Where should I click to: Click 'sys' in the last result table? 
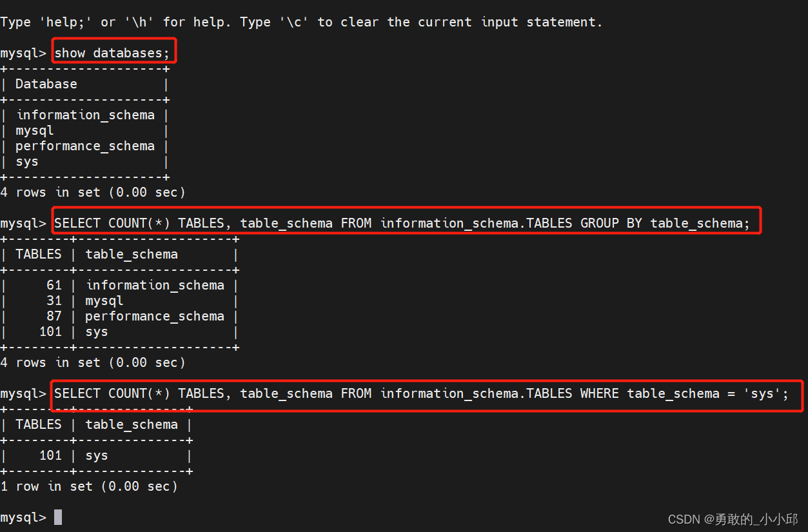pos(97,455)
